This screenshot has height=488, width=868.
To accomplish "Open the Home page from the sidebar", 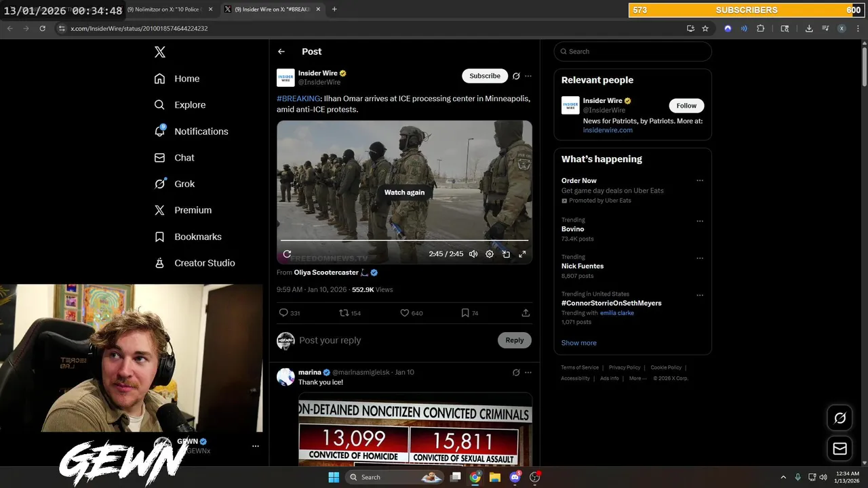I will coord(177,79).
